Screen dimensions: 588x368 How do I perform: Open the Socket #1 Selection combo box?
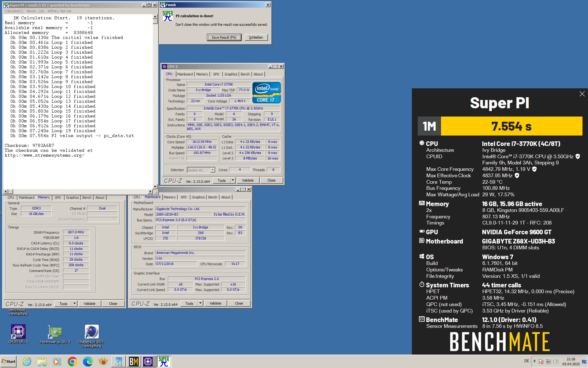pos(201,170)
